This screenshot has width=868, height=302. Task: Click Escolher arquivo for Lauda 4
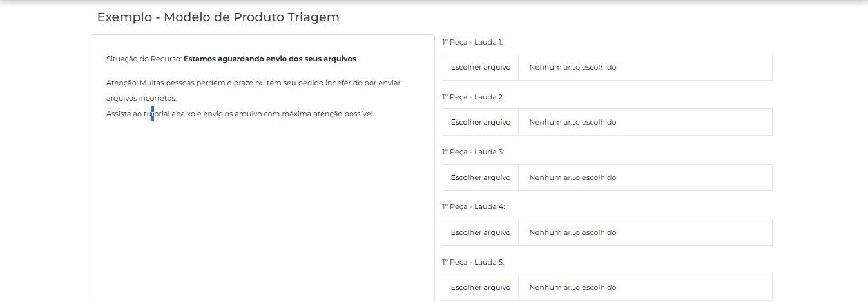pyautogui.click(x=481, y=232)
